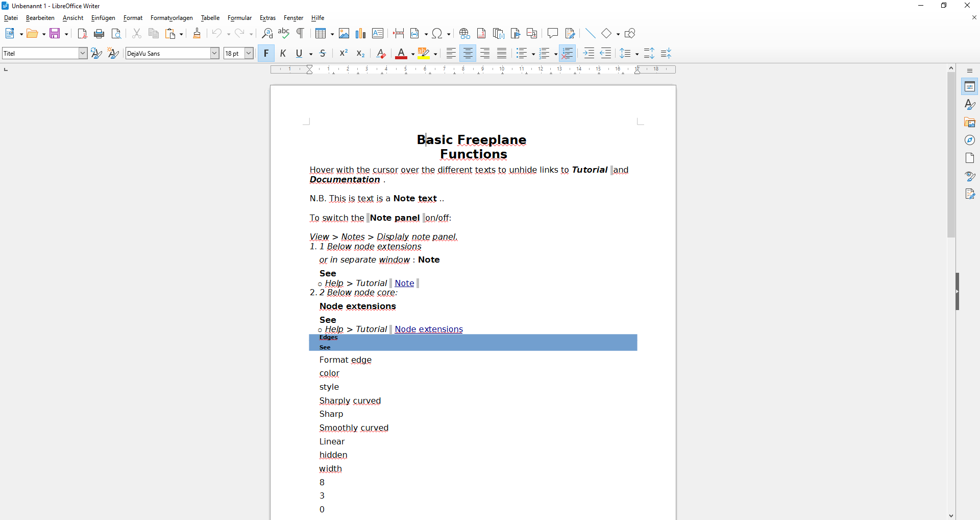Insert a hyperlink
Image resolution: width=980 pixels, height=520 pixels.
464,34
